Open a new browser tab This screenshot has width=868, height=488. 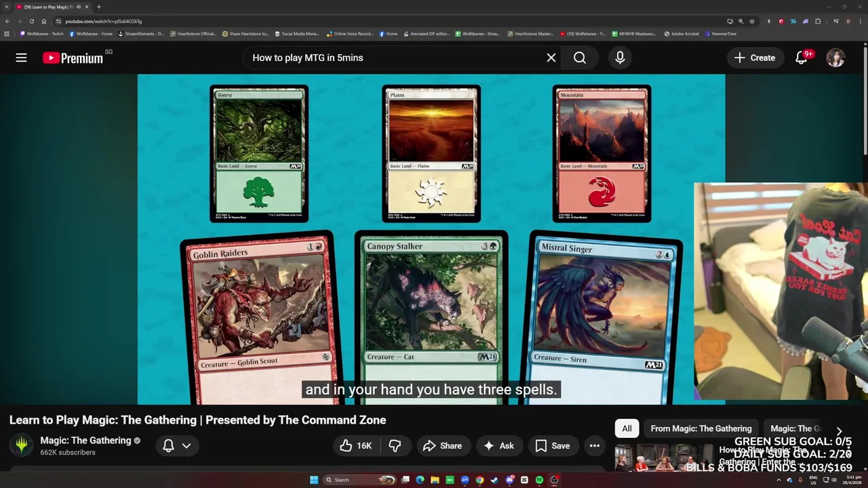tap(99, 7)
